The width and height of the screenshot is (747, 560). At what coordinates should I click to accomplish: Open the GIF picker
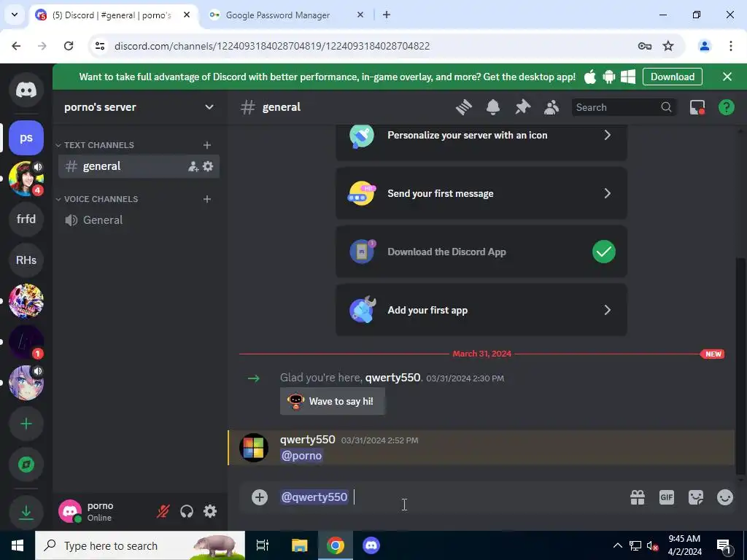(x=667, y=497)
